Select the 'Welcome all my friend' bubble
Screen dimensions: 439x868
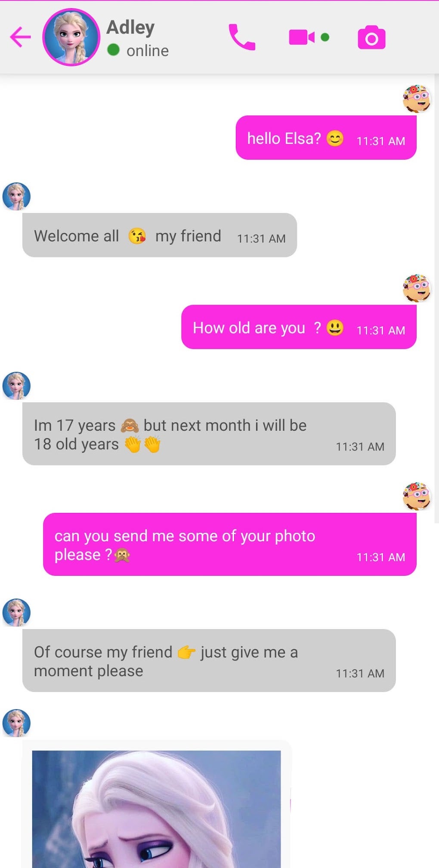(x=160, y=235)
